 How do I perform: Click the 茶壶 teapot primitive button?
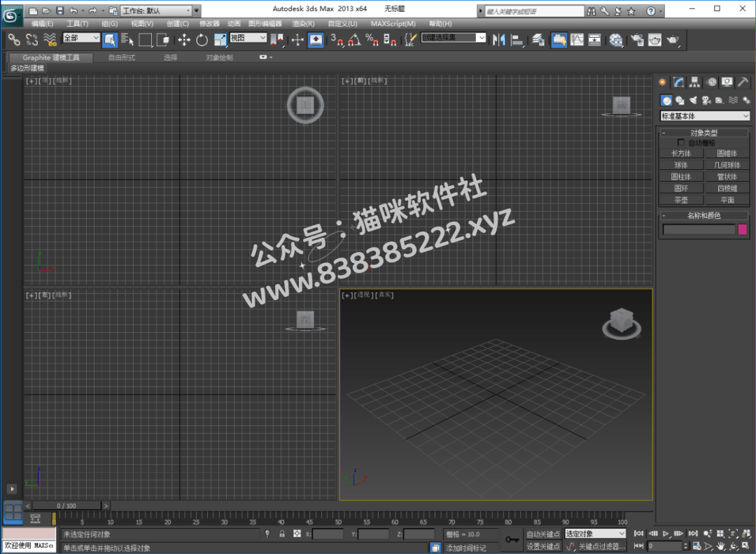tap(681, 200)
